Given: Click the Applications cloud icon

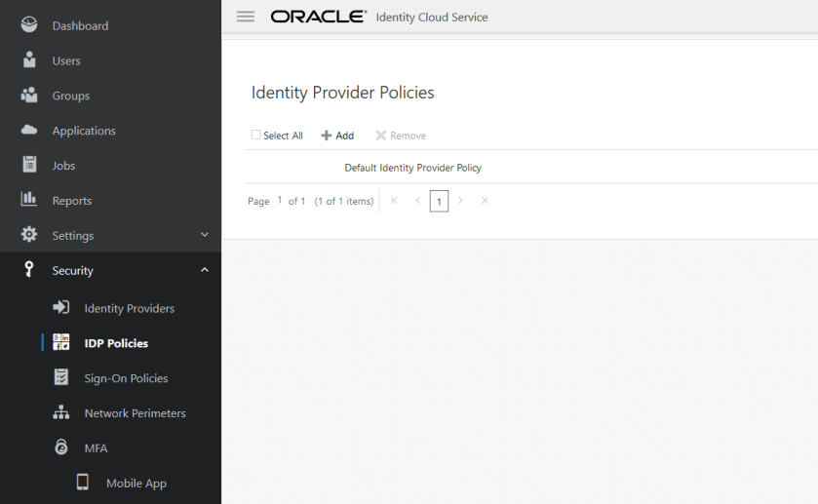Looking at the screenshot, I should point(29,131).
